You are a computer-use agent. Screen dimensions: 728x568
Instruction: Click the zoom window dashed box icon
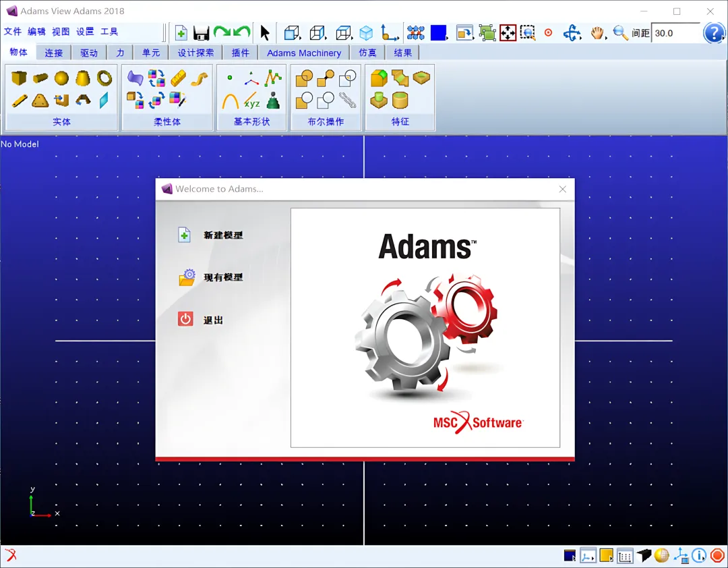(x=528, y=33)
